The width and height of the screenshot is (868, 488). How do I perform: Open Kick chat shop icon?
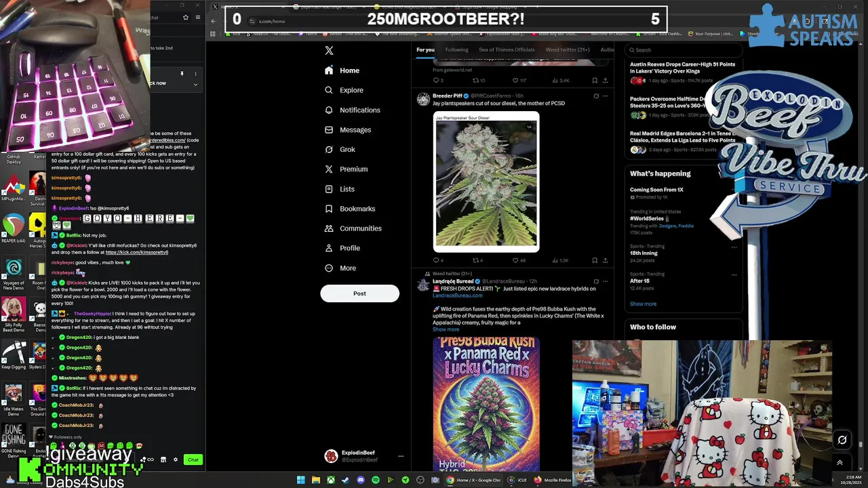click(163, 460)
